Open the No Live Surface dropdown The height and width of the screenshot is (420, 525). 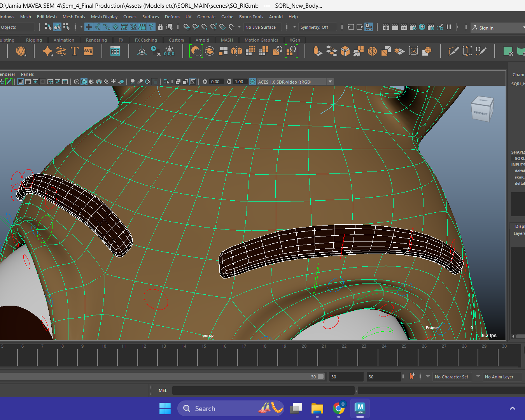pos(262,27)
